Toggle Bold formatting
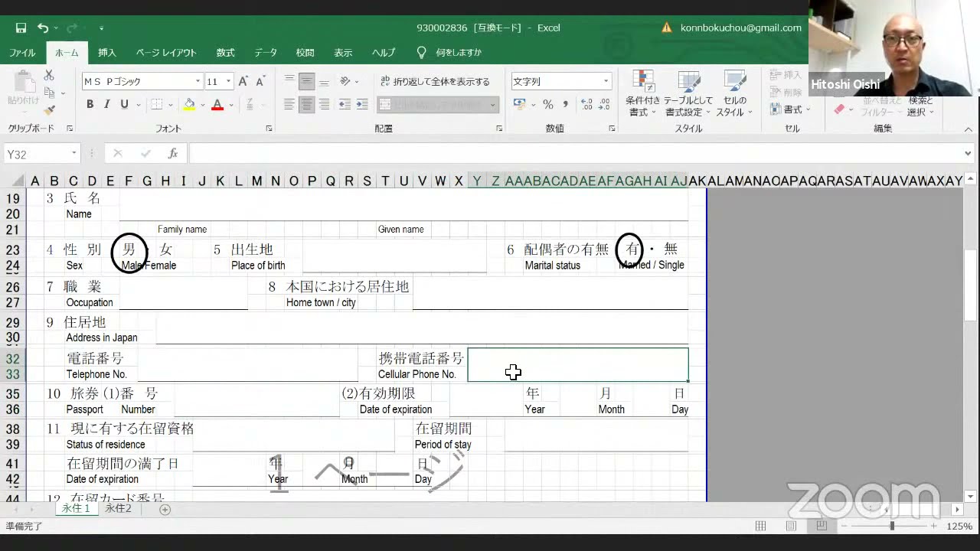980x551 pixels. click(x=90, y=104)
